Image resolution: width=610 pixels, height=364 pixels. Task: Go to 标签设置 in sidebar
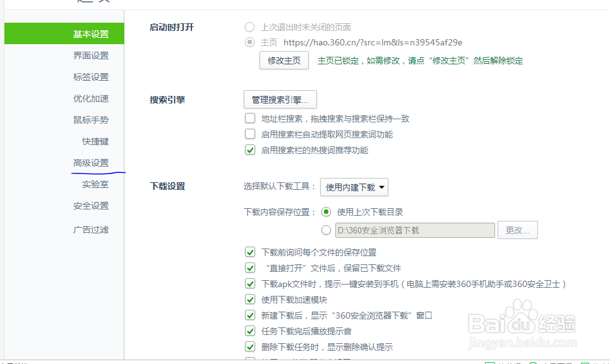pyautogui.click(x=91, y=77)
